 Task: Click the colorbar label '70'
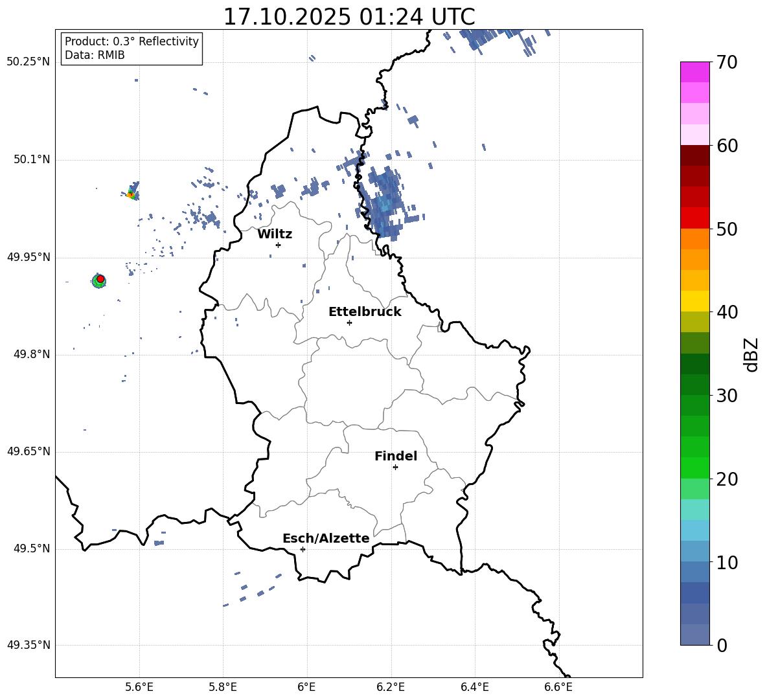[x=727, y=63]
